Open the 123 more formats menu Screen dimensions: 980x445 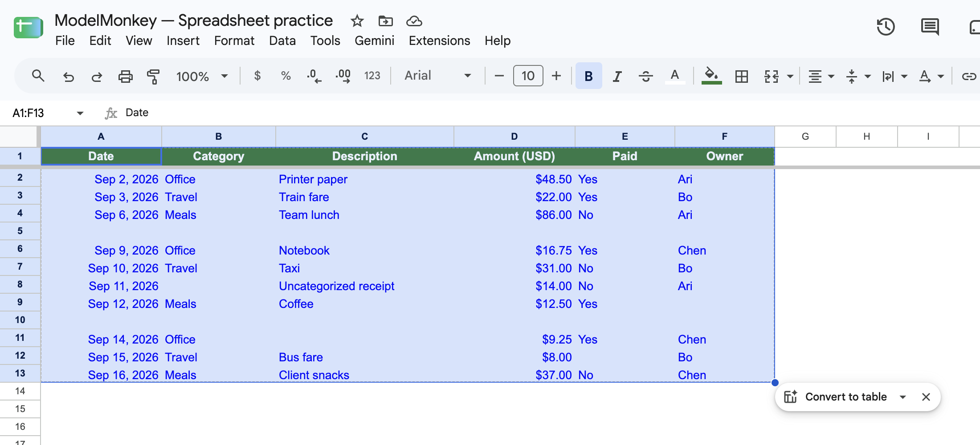(x=372, y=76)
